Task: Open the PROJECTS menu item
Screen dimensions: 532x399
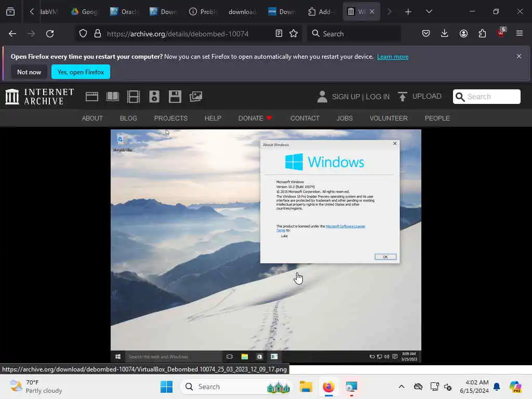Action: pos(170,118)
